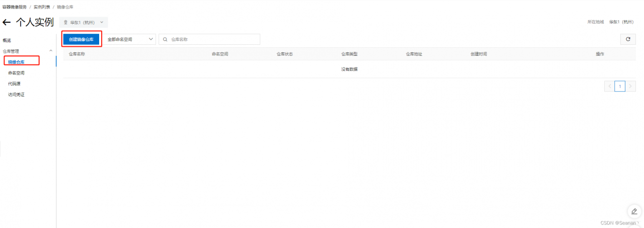Open 概览 in the sidebar

[7, 40]
